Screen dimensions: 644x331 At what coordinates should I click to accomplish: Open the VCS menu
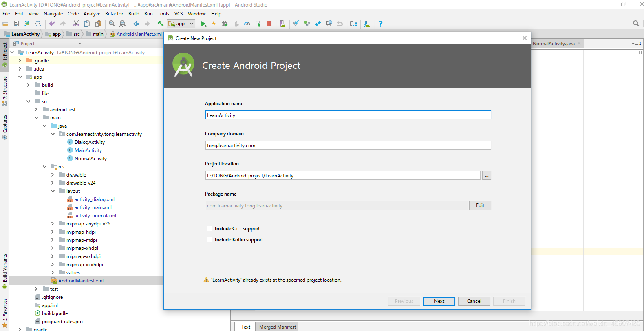point(179,14)
